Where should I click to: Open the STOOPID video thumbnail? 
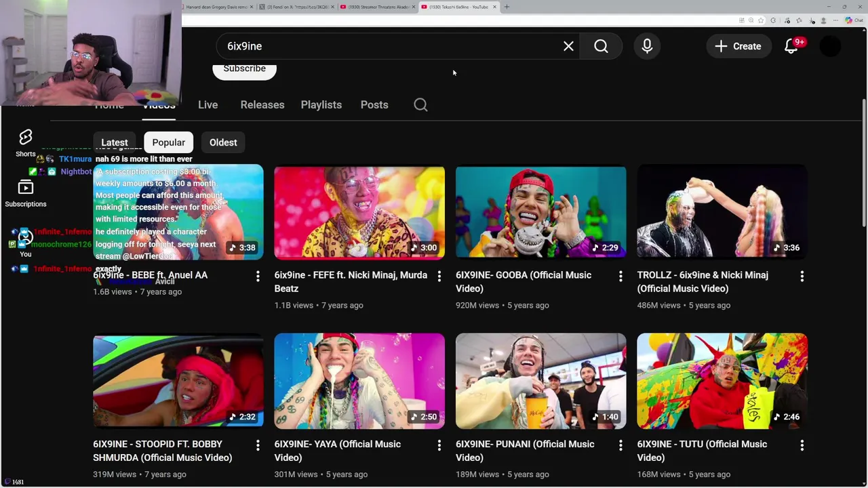(x=178, y=381)
